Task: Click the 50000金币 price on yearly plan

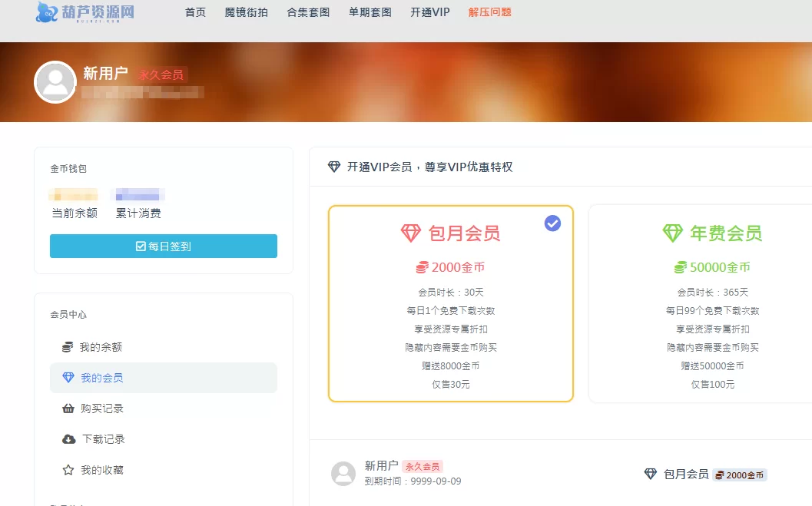Action: point(720,267)
